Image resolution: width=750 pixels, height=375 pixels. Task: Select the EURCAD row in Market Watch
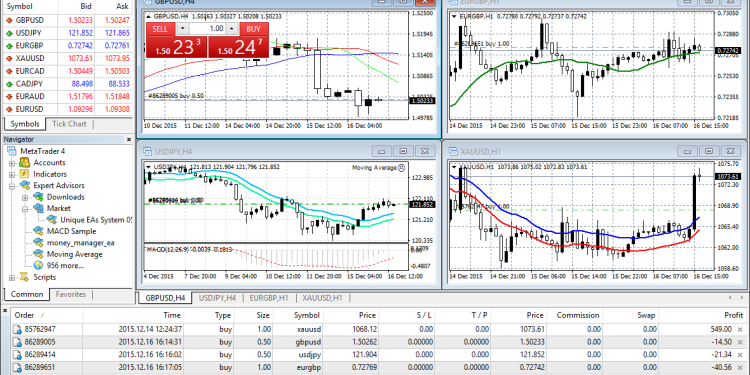pos(67,71)
